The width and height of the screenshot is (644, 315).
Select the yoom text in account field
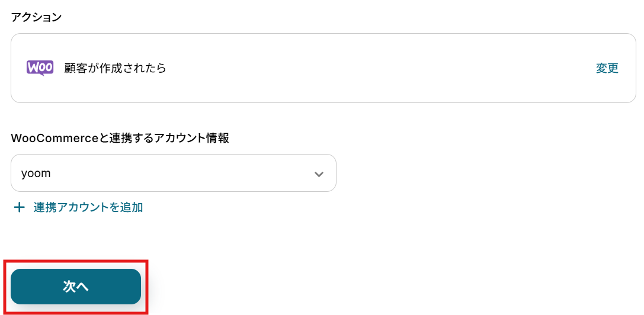coord(36,174)
